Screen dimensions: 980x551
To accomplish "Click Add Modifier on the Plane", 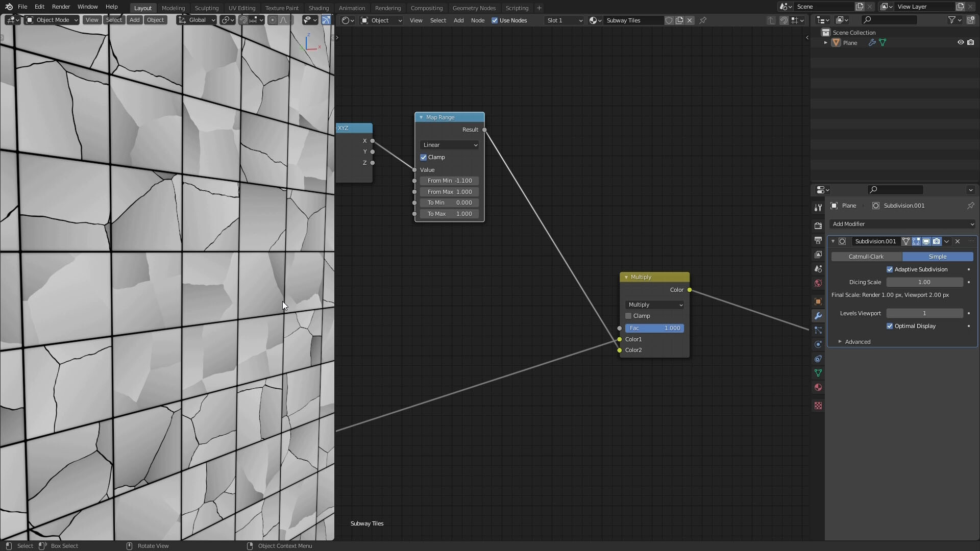I will click(x=901, y=224).
